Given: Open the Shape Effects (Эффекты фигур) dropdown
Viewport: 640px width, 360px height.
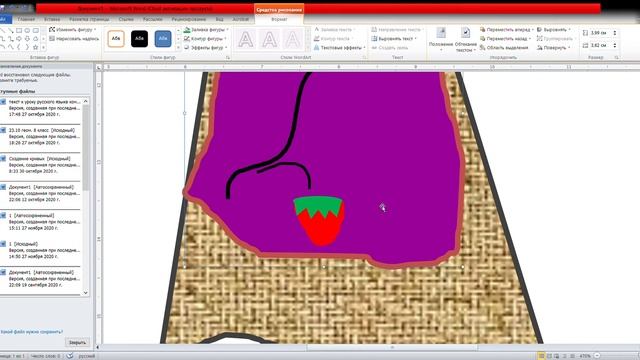Looking at the screenshot, I should pyautogui.click(x=205, y=47).
